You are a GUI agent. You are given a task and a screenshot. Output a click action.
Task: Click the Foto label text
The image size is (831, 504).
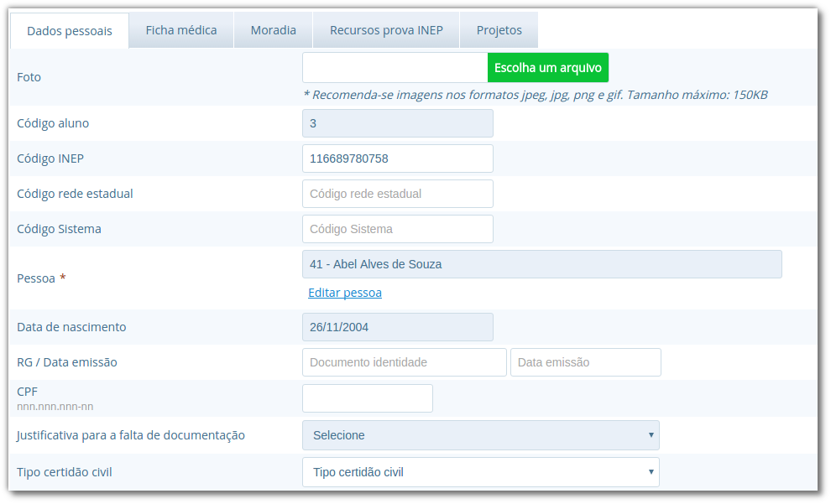(x=29, y=77)
